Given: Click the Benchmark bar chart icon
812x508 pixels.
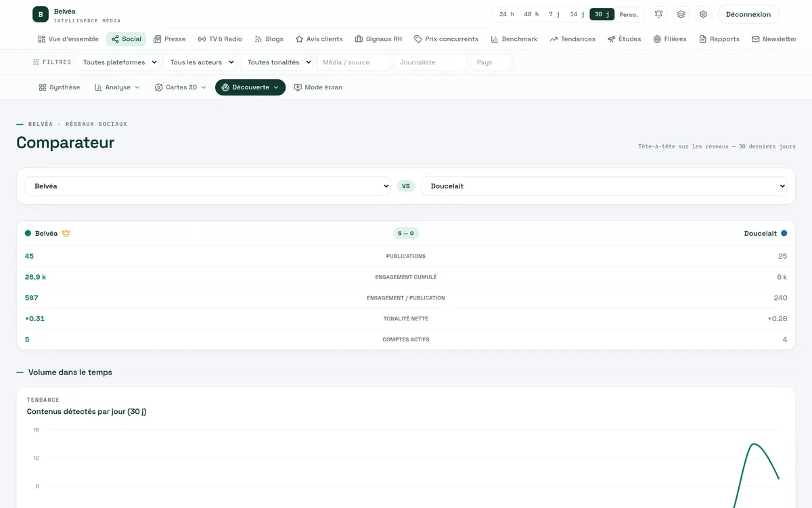Looking at the screenshot, I should point(495,39).
